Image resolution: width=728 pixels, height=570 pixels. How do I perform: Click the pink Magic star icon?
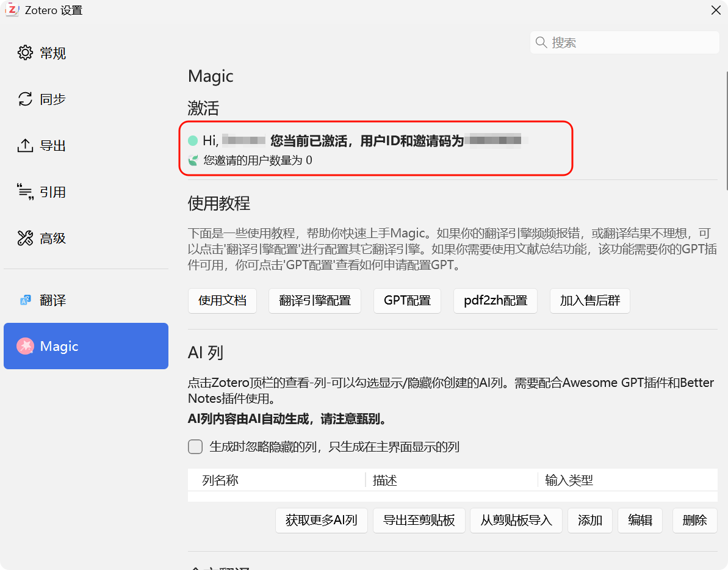click(25, 346)
